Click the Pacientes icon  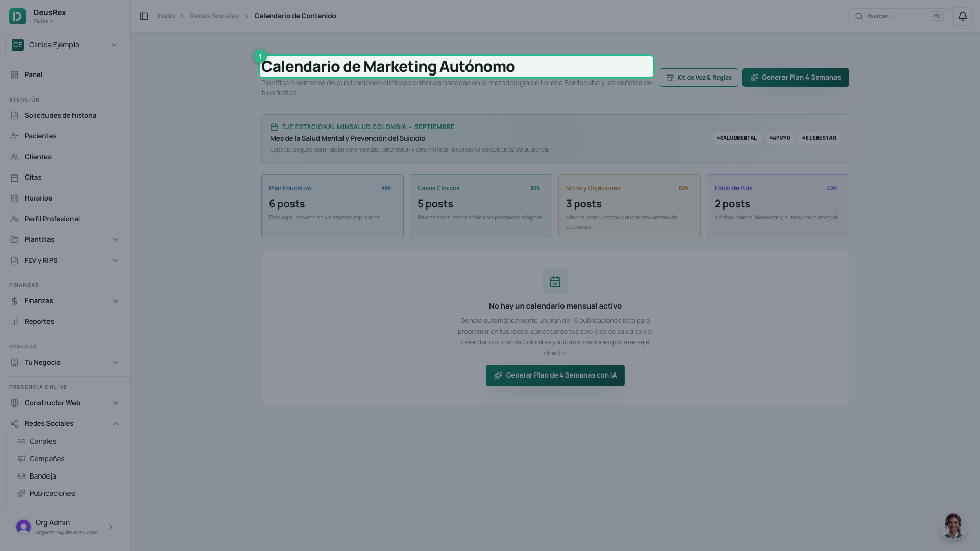coord(14,136)
